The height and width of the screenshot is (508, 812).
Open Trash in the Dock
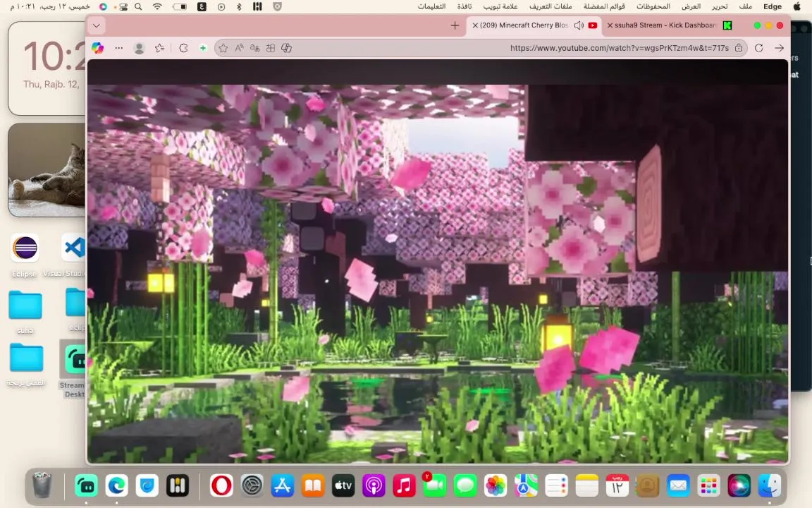click(x=42, y=485)
